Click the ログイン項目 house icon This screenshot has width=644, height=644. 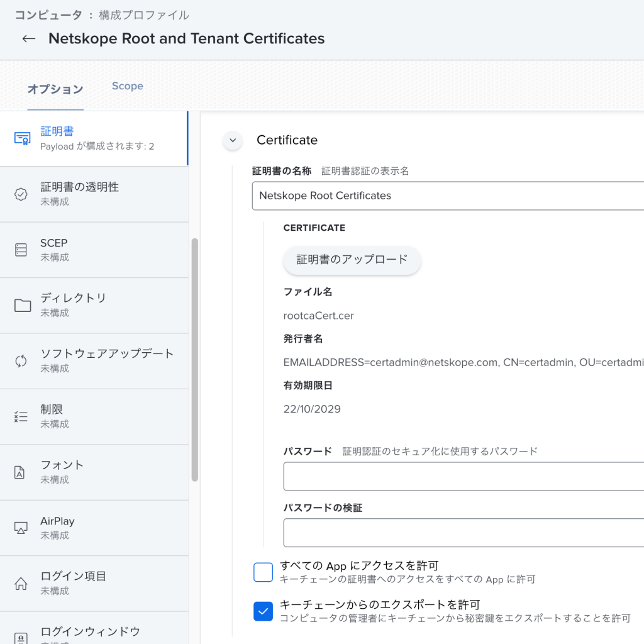21,583
